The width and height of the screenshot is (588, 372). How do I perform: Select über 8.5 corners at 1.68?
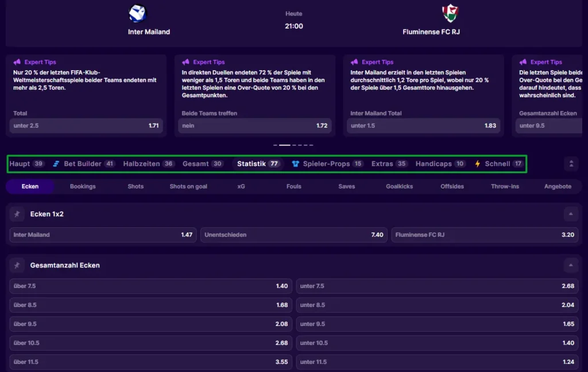pos(151,305)
